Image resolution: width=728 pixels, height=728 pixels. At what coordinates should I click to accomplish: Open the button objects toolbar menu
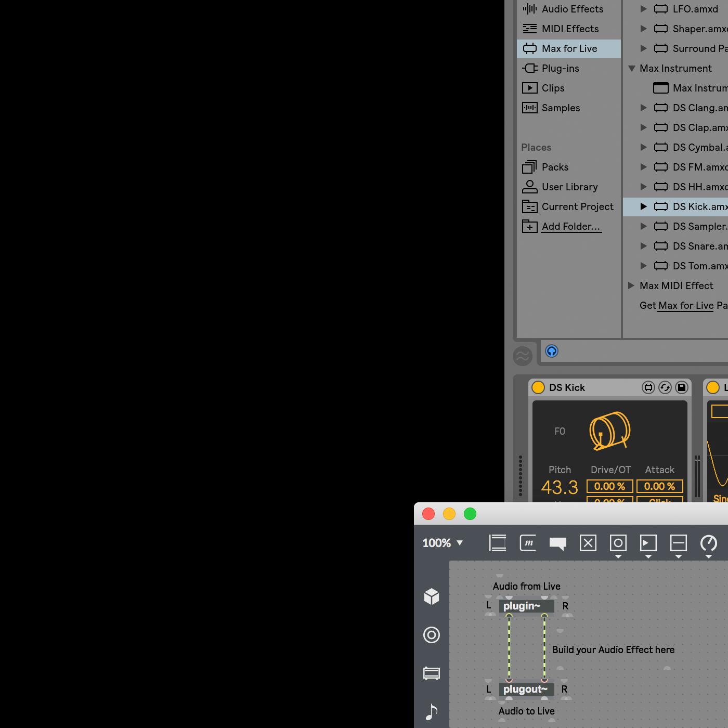click(x=618, y=545)
